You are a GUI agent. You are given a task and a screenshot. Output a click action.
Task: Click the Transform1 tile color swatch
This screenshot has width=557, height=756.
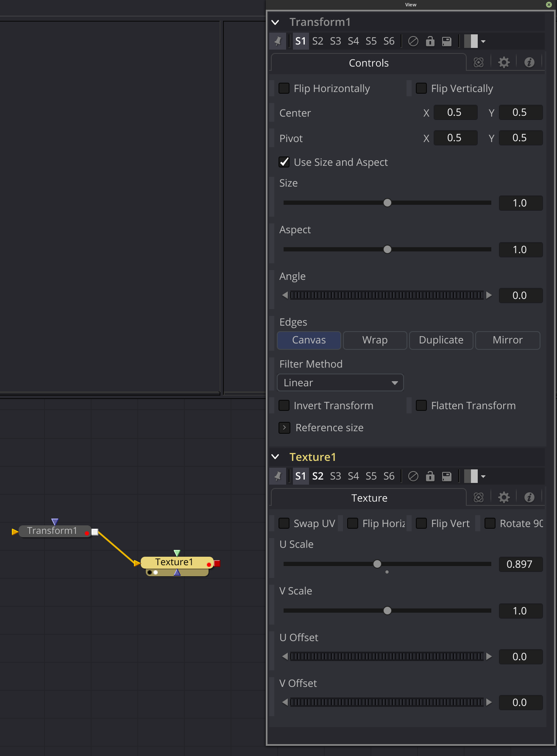(471, 41)
